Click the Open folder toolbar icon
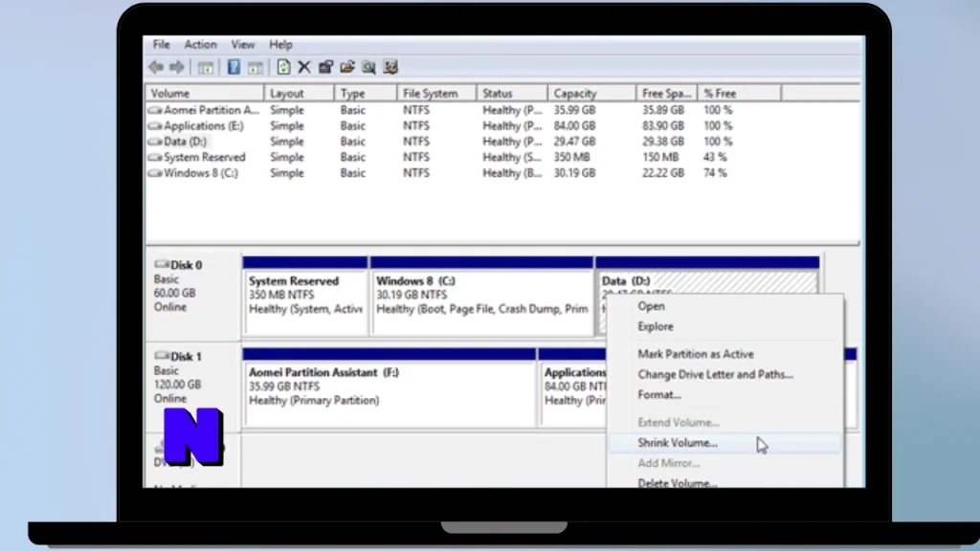980x551 pixels. pyautogui.click(x=346, y=67)
